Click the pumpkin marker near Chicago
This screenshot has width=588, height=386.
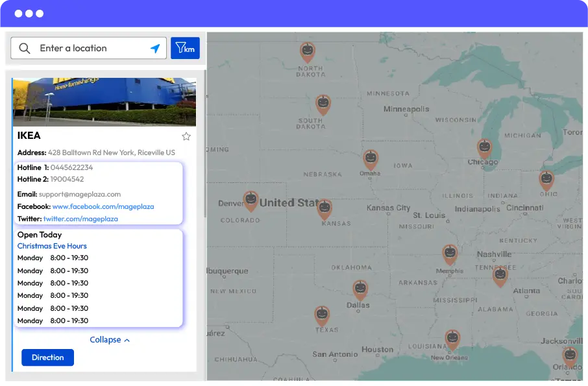(484, 145)
